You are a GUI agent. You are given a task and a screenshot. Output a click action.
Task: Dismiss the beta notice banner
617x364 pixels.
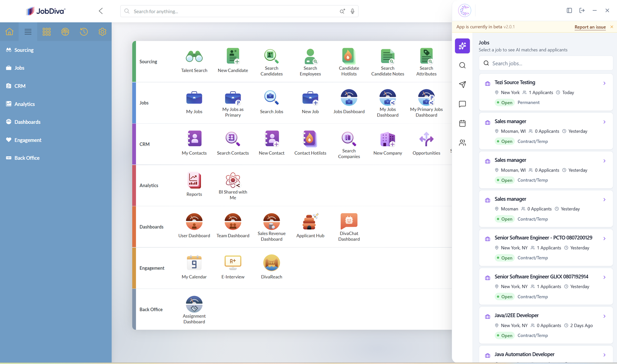click(611, 27)
